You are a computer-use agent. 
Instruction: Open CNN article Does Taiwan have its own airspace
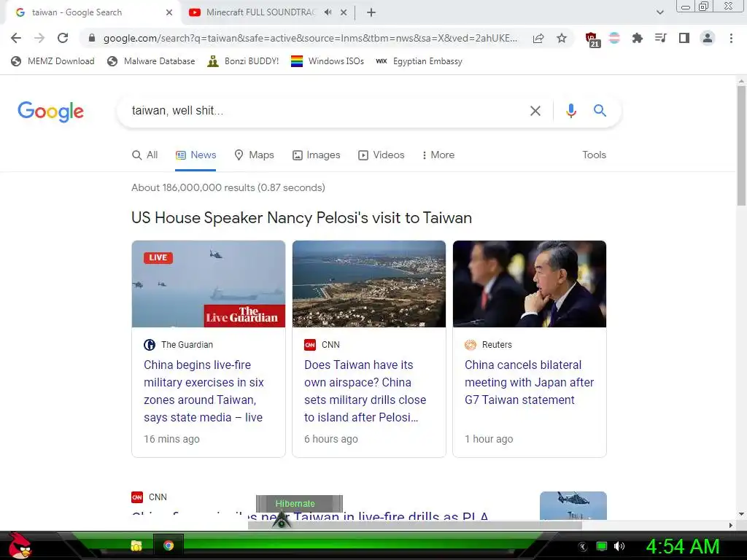365,391
